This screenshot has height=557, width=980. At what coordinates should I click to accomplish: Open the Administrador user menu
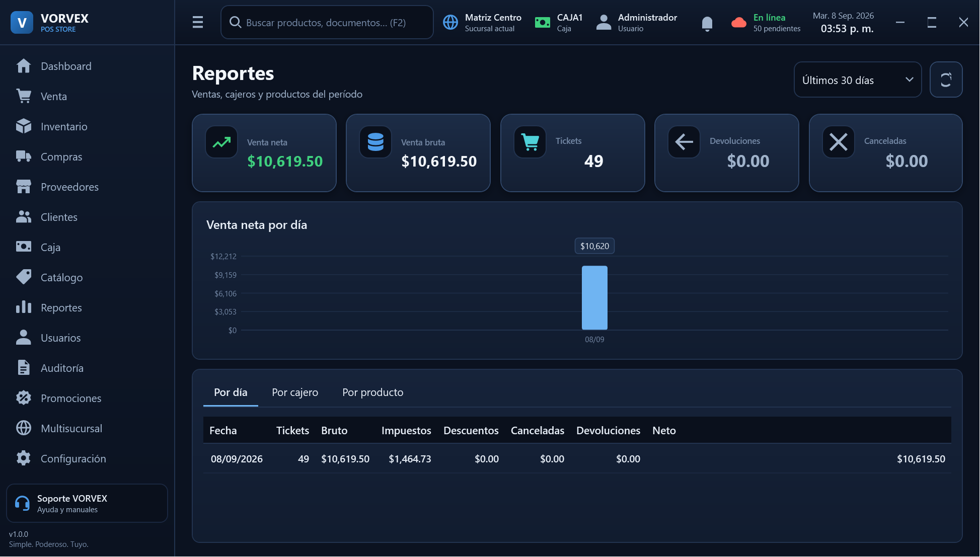[637, 23]
